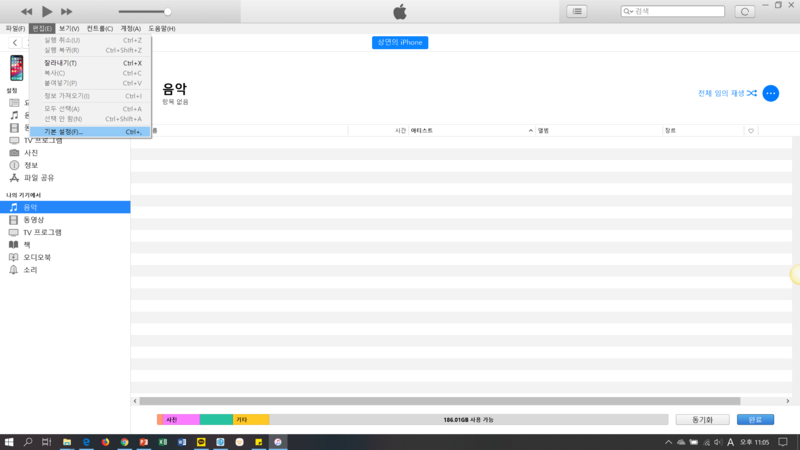Screen dimensions: 800x450
Task: Open the 보기(V) menu
Action: (69, 29)
